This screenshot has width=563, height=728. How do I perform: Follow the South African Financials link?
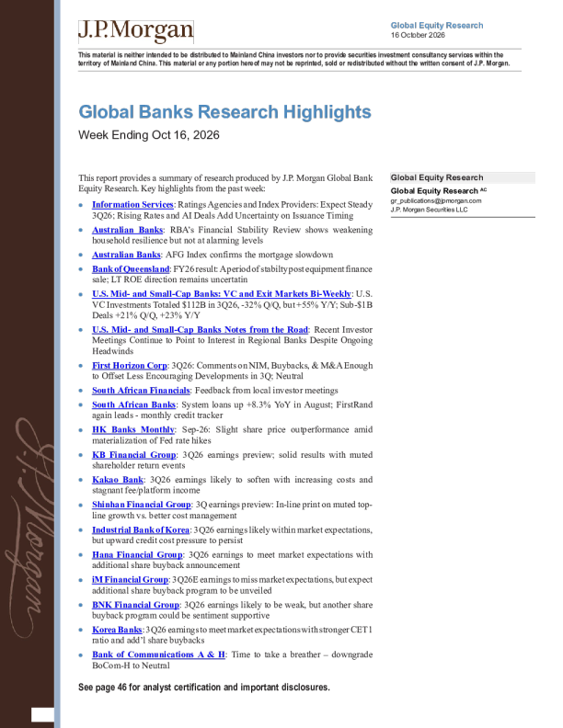click(141, 391)
